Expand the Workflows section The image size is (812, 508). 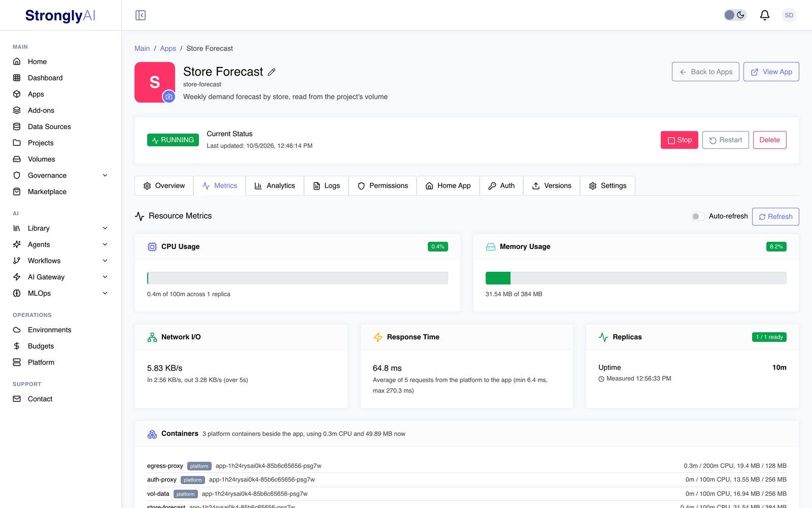pyautogui.click(x=61, y=261)
